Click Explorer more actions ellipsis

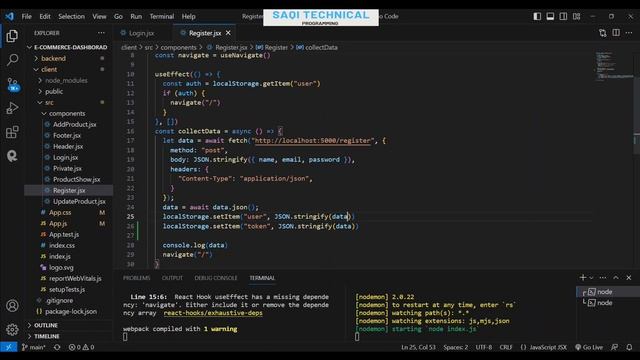[x=101, y=33]
